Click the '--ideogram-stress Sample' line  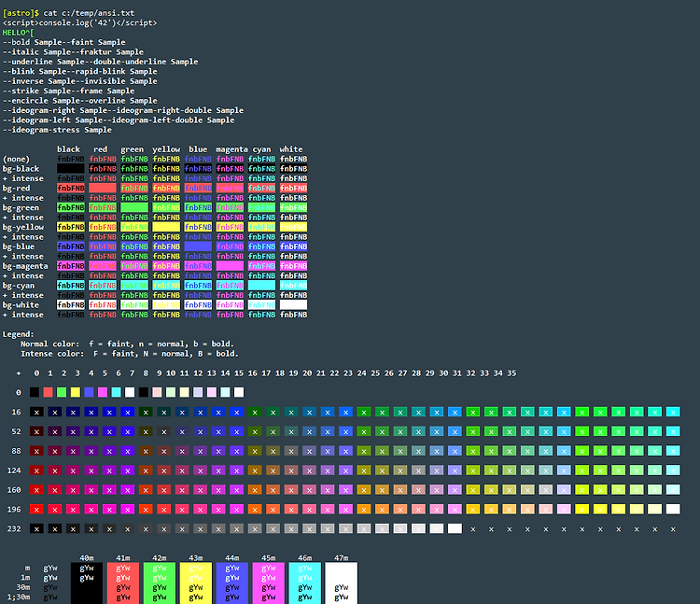click(x=57, y=130)
